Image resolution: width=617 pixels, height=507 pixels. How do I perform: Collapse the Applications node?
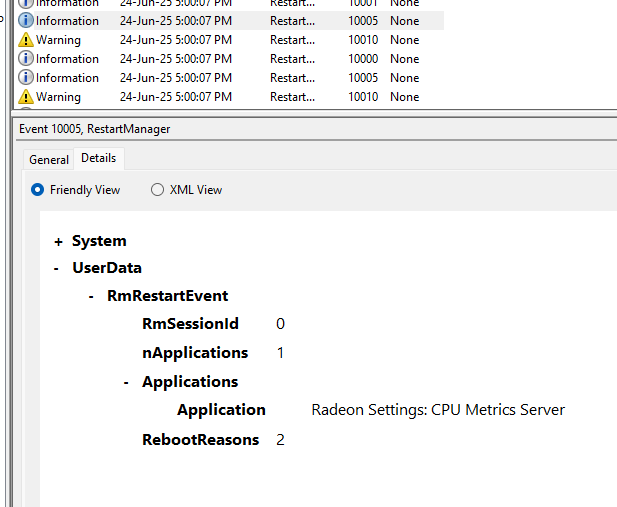click(126, 383)
